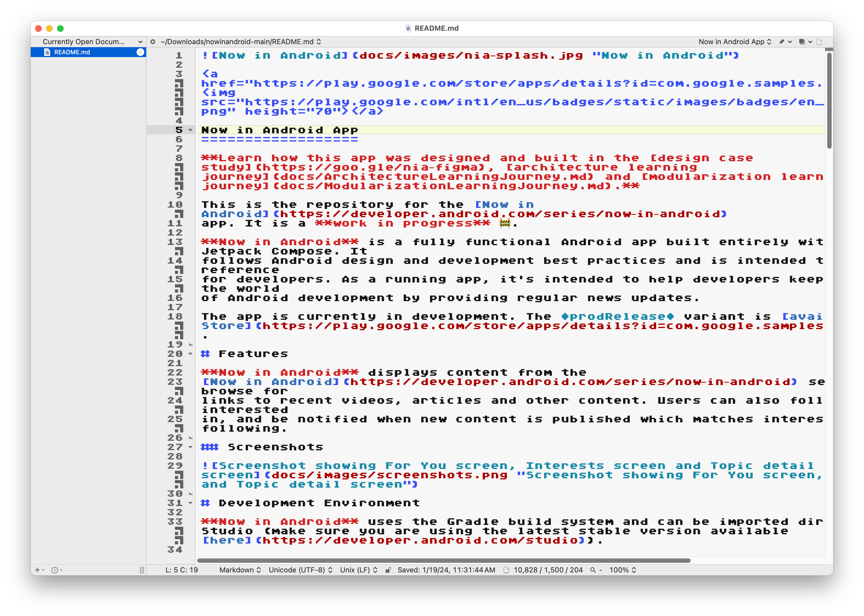Click the document icon at navigation bar right
864x616 pixels.
coord(819,42)
